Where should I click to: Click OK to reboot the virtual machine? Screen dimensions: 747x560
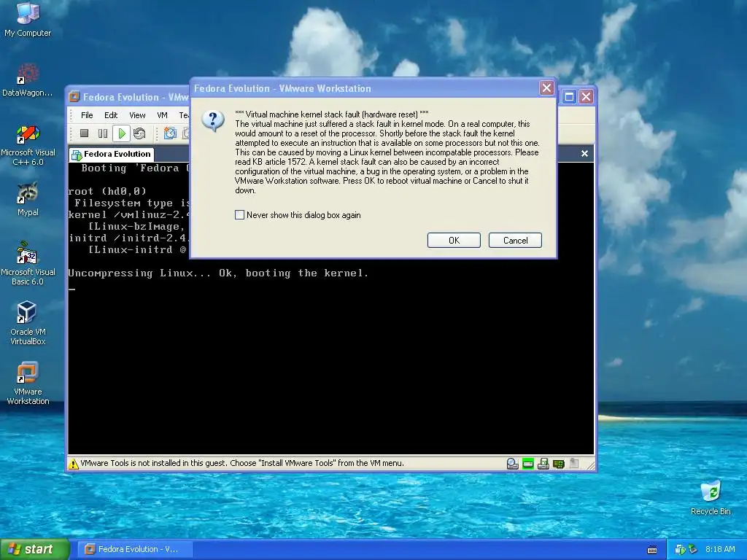point(454,241)
